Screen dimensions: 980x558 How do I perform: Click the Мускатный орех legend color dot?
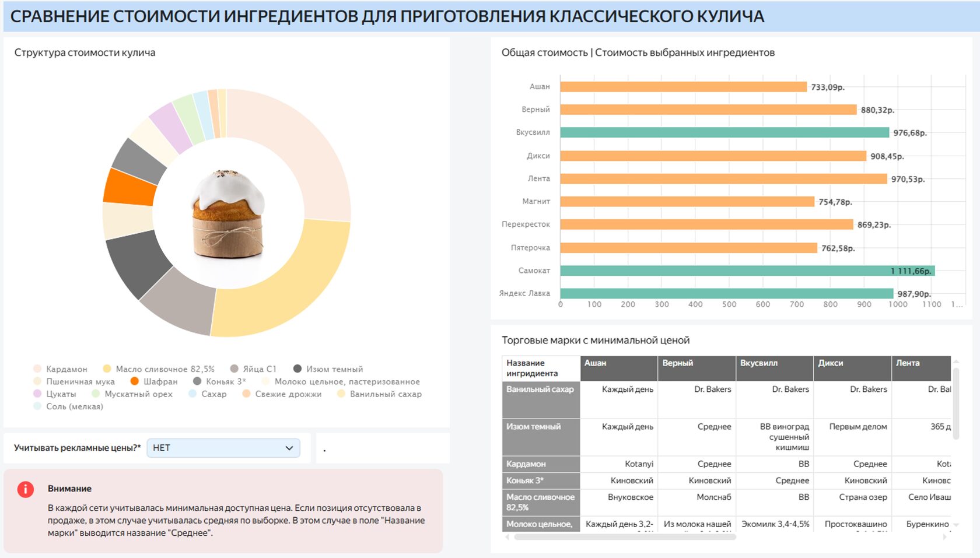[x=96, y=394]
